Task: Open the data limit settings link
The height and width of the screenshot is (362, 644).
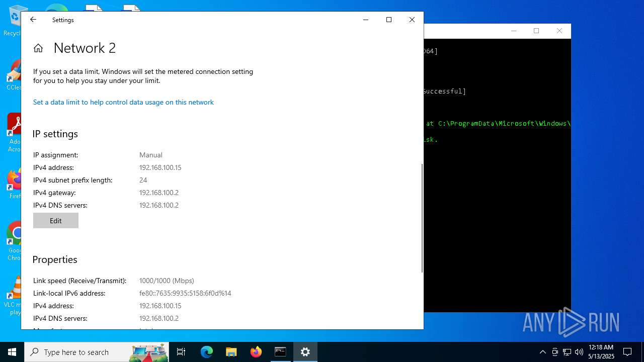Action: coord(123,102)
